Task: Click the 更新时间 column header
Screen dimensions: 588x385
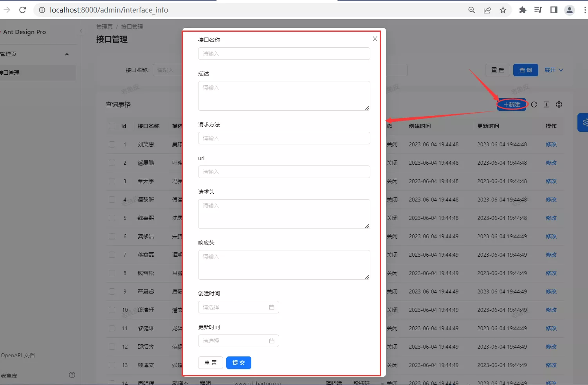Action: coord(488,126)
